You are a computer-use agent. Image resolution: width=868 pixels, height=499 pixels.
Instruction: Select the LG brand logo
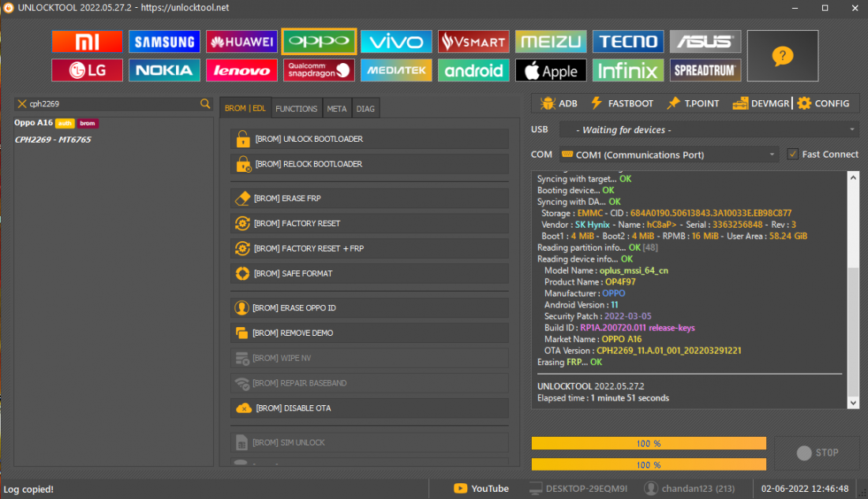click(87, 70)
